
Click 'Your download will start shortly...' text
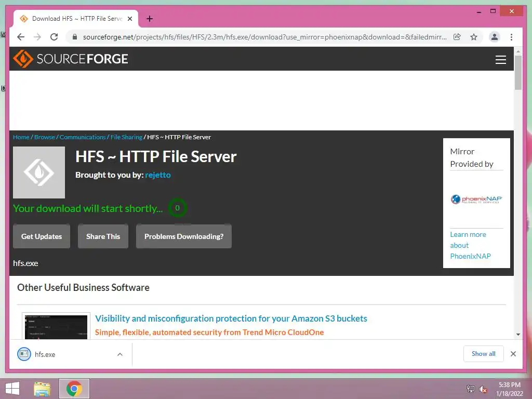coord(88,208)
